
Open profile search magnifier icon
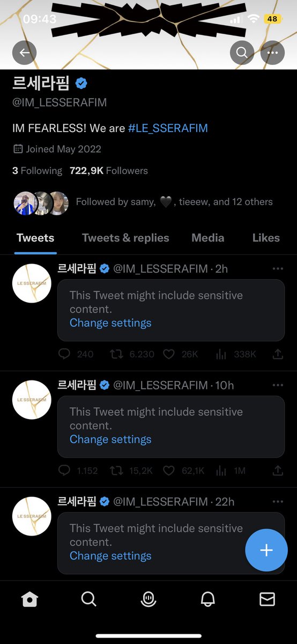point(242,53)
